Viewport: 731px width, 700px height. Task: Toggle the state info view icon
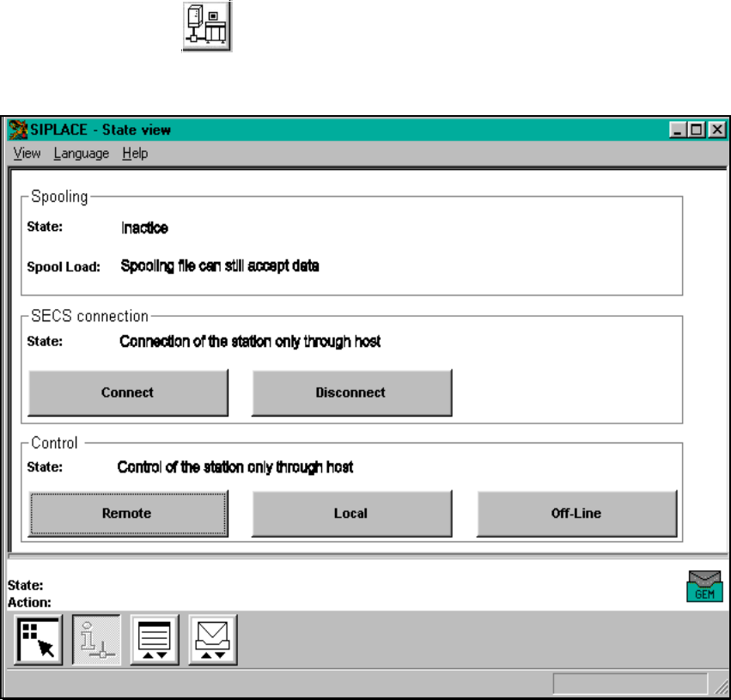point(96,640)
